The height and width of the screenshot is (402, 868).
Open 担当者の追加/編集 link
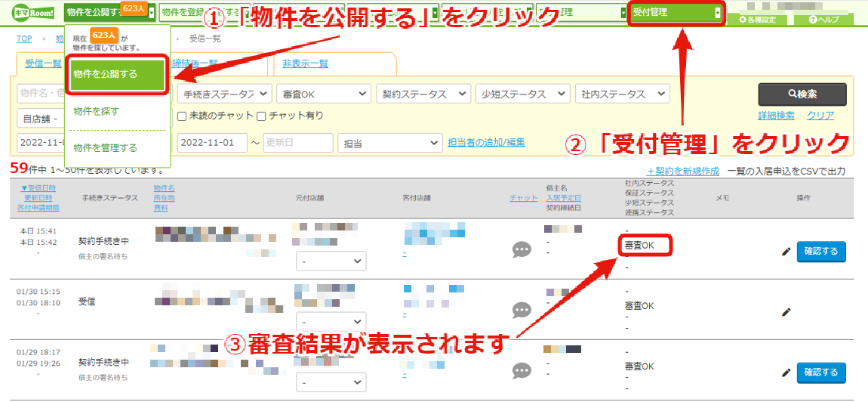coord(487,143)
